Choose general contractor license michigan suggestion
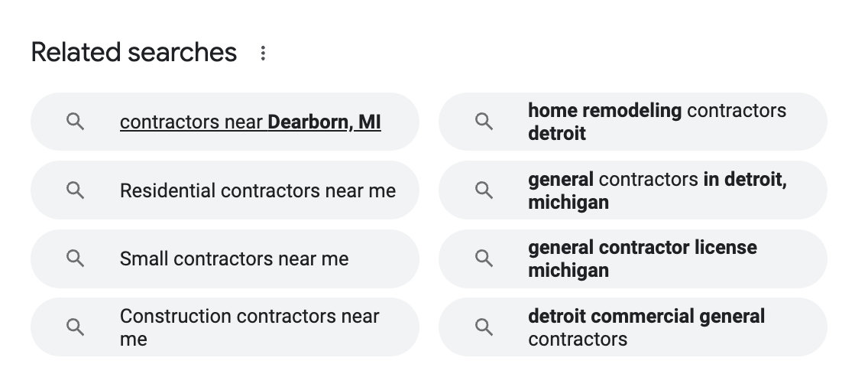 pyautogui.click(x=633, y=259)
